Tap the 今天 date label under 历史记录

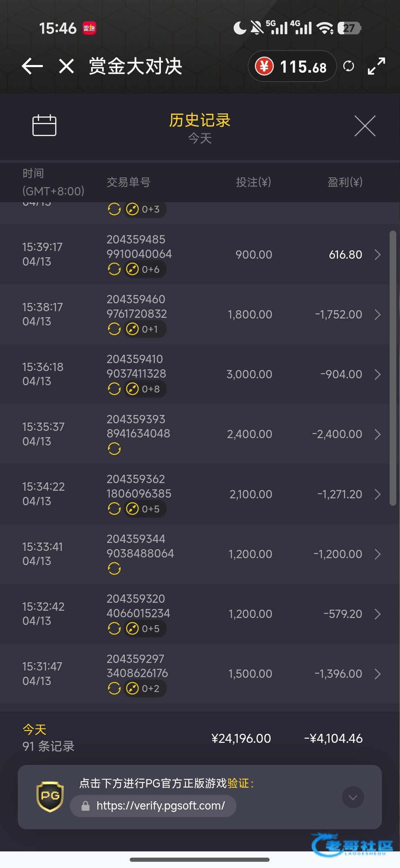tap(200, 139)
